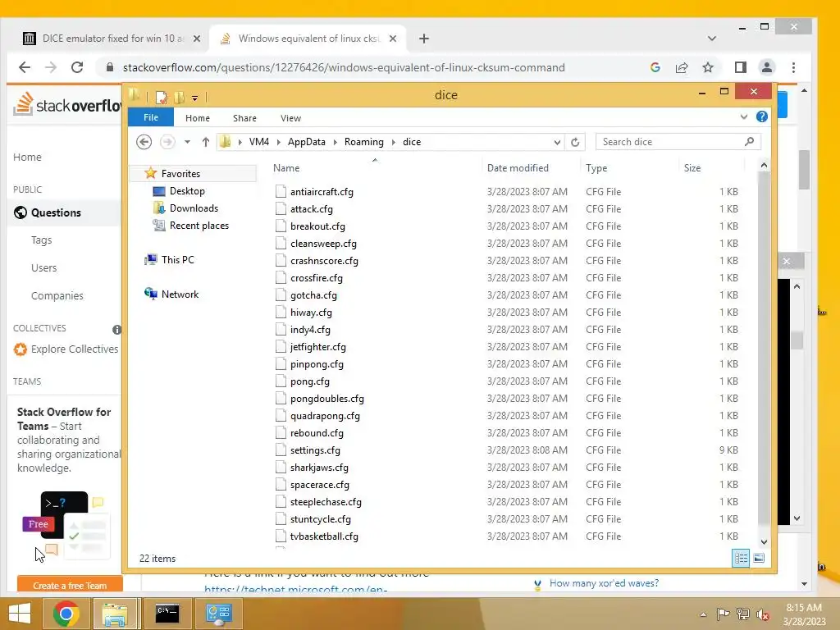Switch to details view icon in Explorer

pyautogui.click(x=741, y=558)
